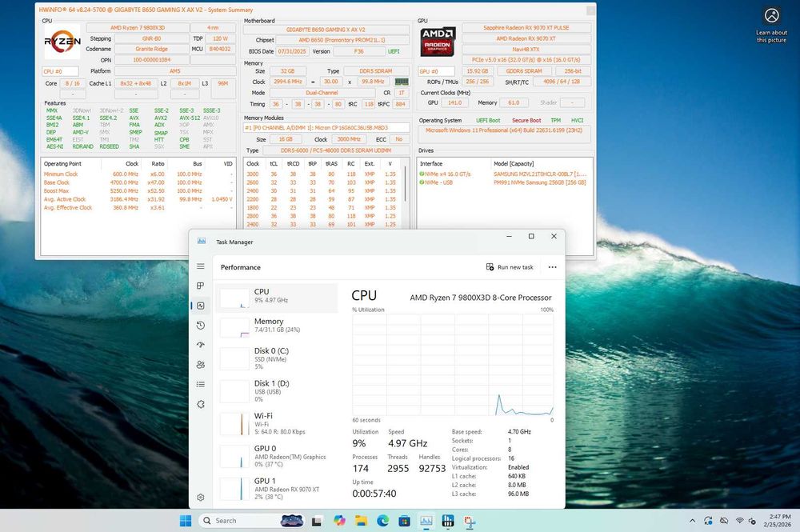
Task: Click the AMD Radeon logo in HWiNFO
Action: coord(438,42)
